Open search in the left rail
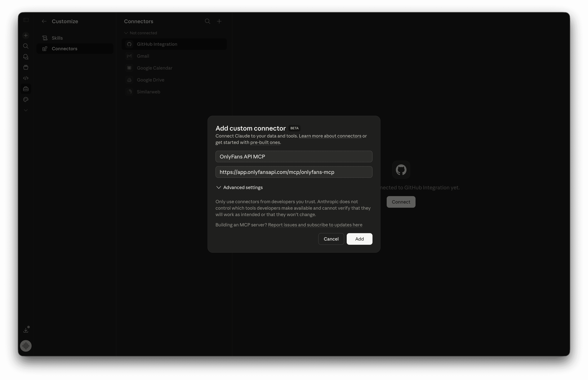 (26, 46)
